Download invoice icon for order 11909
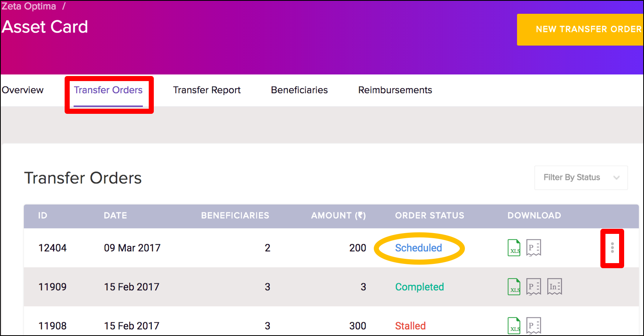The image size is (644, 336). tap(554, 287)
